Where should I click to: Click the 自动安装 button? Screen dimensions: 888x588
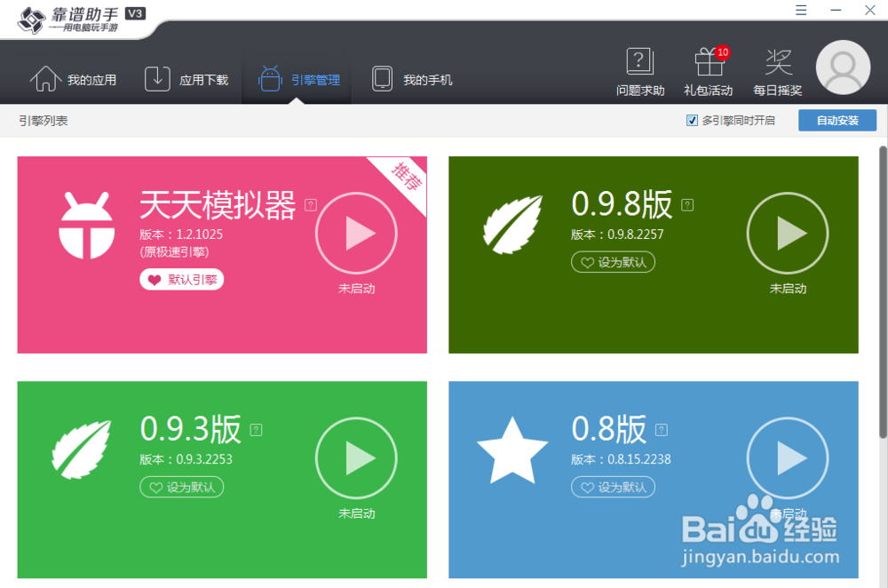click(x=837, y=120)
